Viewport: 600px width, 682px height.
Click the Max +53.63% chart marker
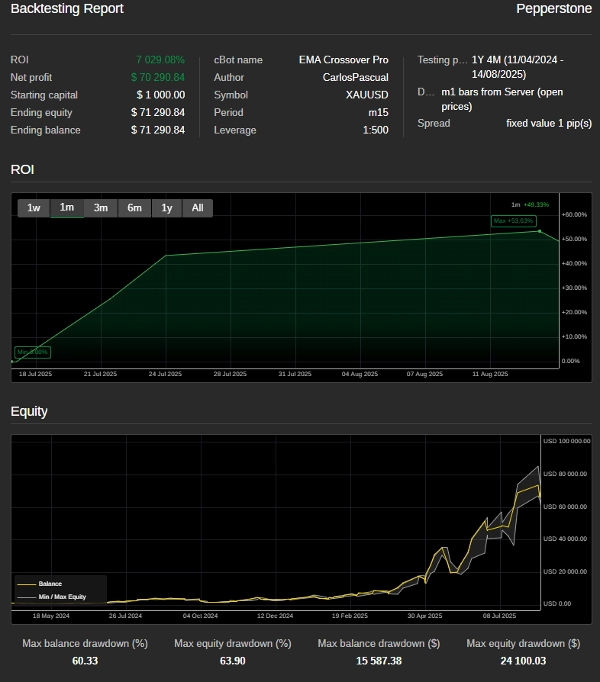coord(514,220)
